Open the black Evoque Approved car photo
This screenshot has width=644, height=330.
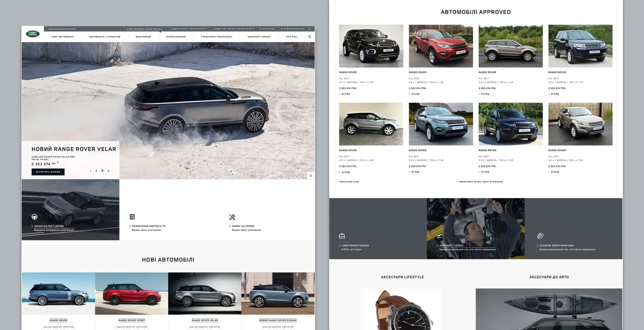[371, 46]
